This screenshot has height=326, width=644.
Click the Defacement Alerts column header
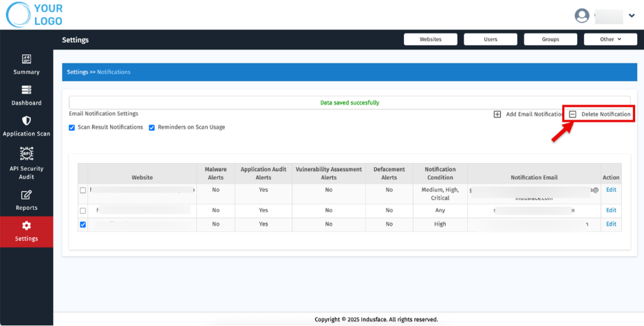[389, 173]
